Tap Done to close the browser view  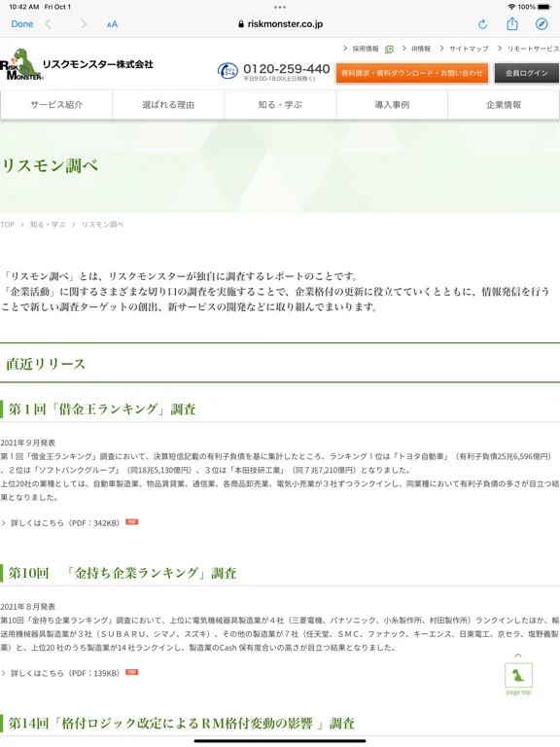[22, 23]
